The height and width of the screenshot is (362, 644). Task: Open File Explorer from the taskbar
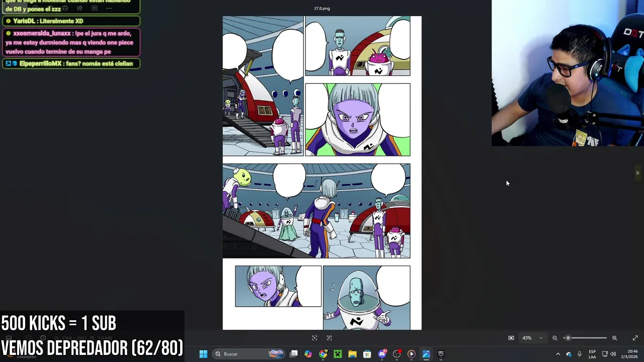point(352,354)
